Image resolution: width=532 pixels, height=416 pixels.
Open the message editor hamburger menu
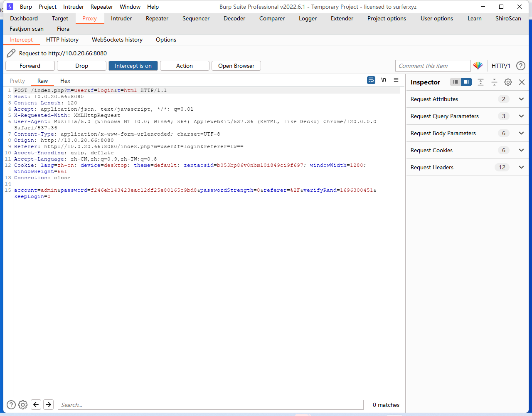pyautogui.click(x=396, y=80)
